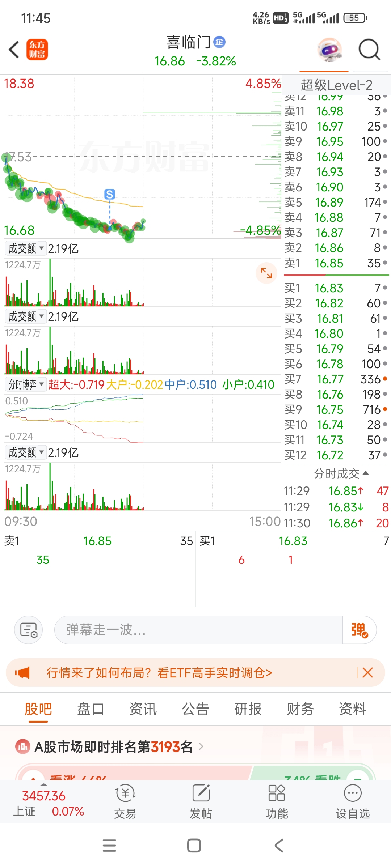
Task: Close the ETF promotion banner
Action: (367, 673)
